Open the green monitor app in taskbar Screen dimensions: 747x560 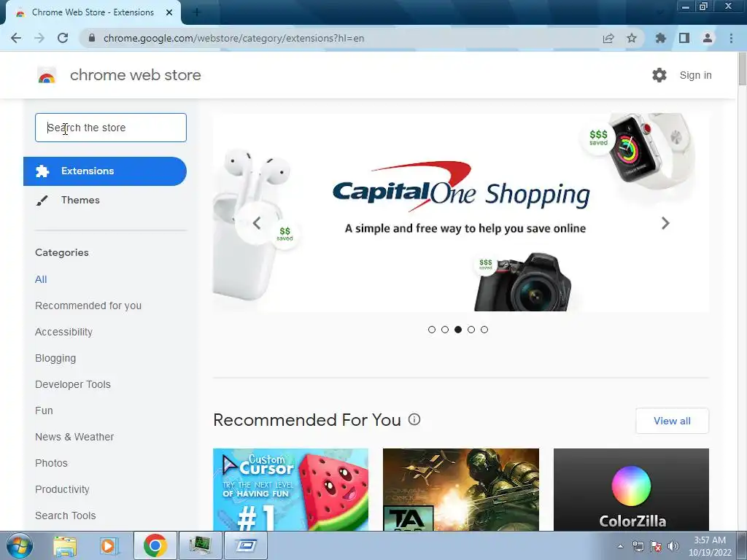200,545
